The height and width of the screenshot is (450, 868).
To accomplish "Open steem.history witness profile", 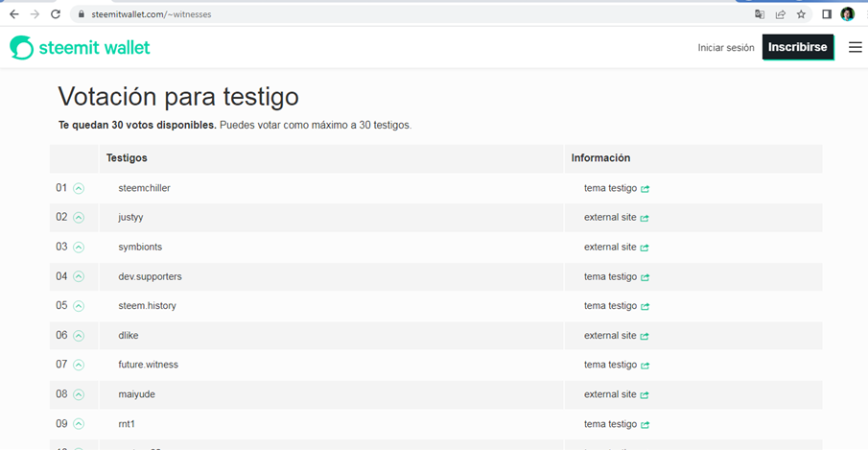I will pyautogui.click(x=148, y=305).
